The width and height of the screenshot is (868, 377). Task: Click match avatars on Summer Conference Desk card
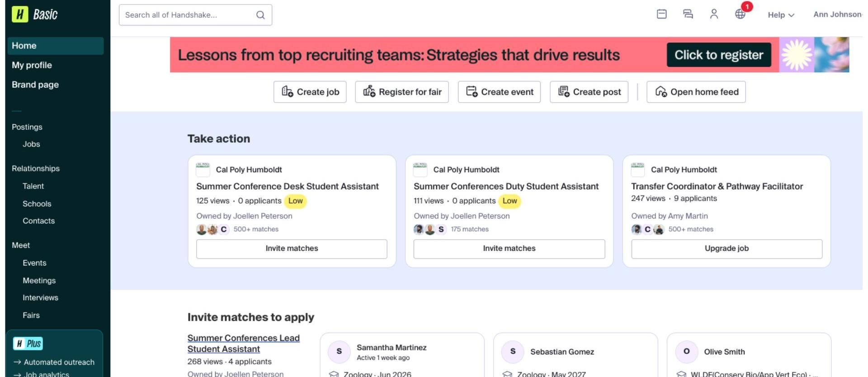coord(212,229)
